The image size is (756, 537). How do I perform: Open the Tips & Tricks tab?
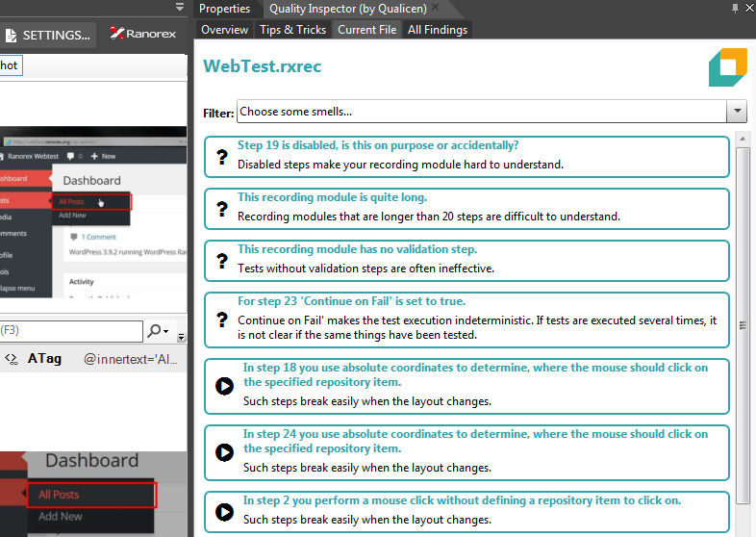[x=292, y=30]
